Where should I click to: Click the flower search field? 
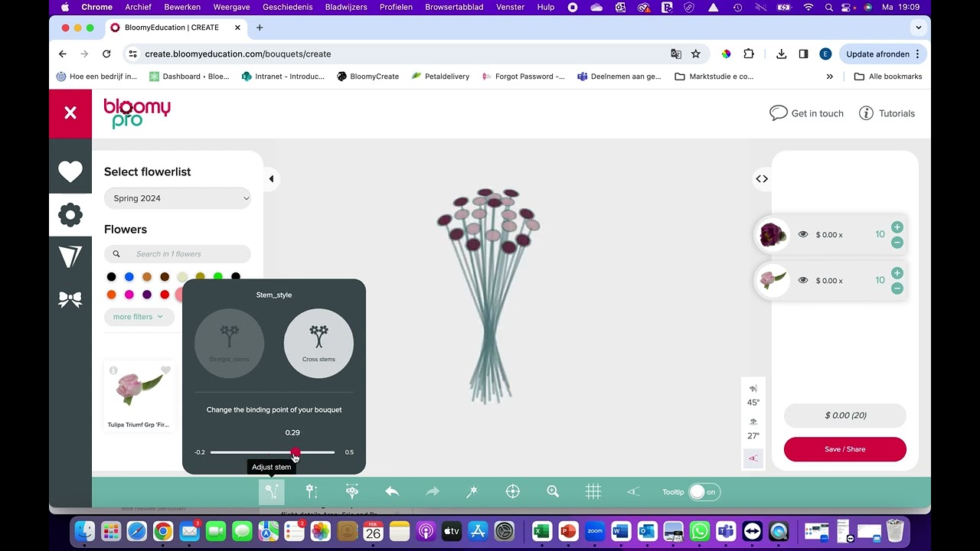click(178, 254)
